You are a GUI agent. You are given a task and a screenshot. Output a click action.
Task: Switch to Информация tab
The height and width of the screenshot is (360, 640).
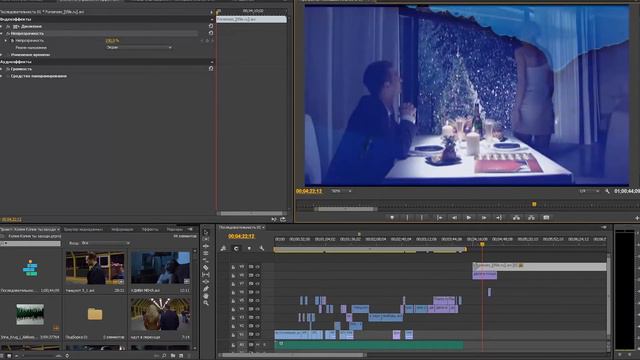click(122, 229)
